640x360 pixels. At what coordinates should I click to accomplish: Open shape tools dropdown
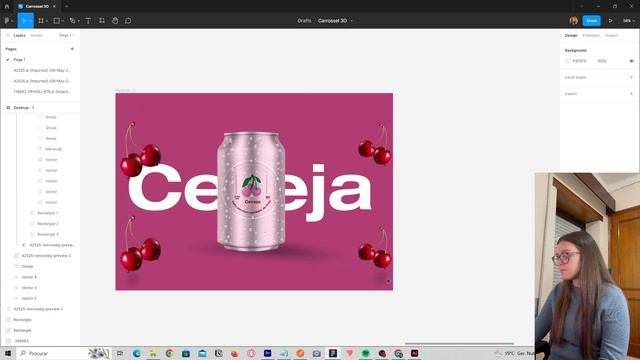pyautogui.click(x=62, y=21)
